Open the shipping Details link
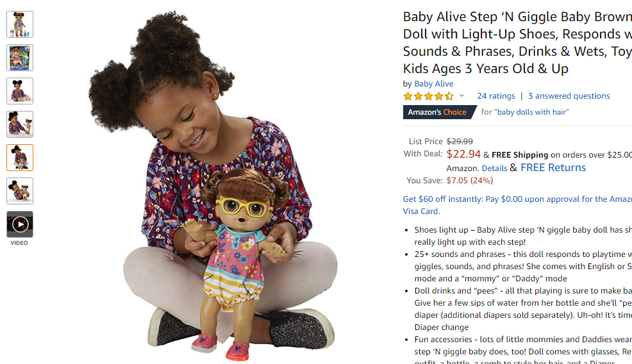Image resolution: width=632 pixels, height=364 pixels. coord(494,168)
